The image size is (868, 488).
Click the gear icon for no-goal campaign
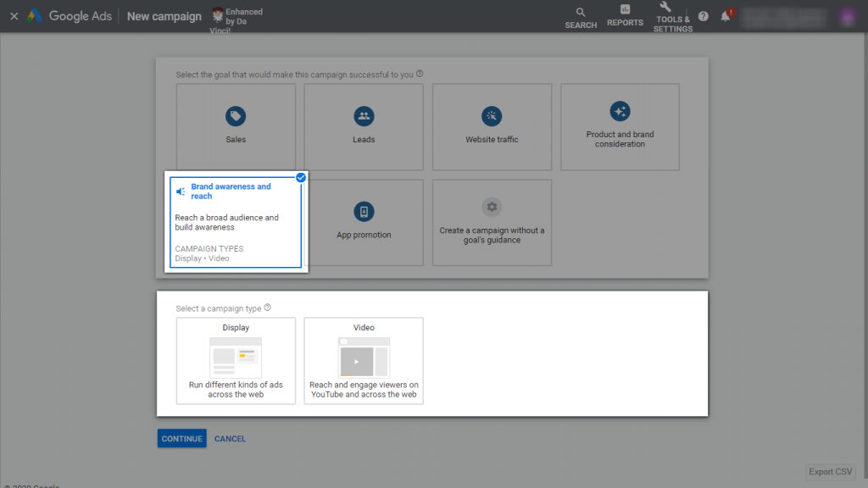pyautogui.click(x=492, y=207)
